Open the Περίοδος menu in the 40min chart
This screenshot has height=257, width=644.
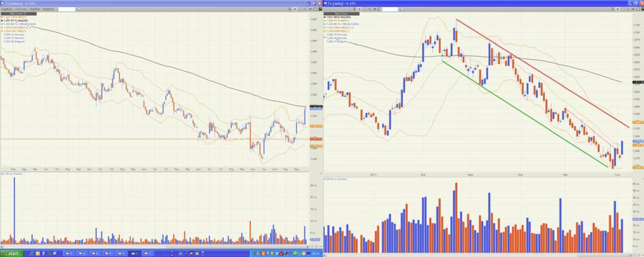coord(35,9)
